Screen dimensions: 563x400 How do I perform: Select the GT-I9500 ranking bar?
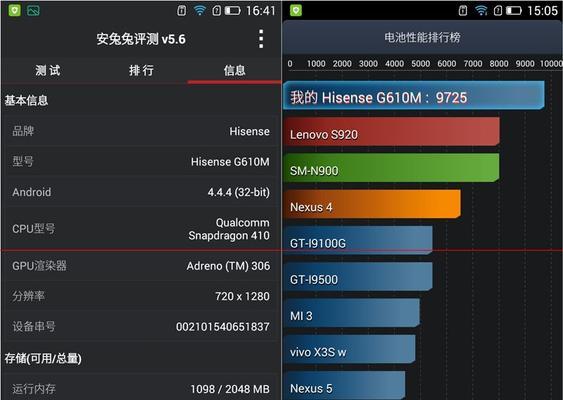(358, 276)
